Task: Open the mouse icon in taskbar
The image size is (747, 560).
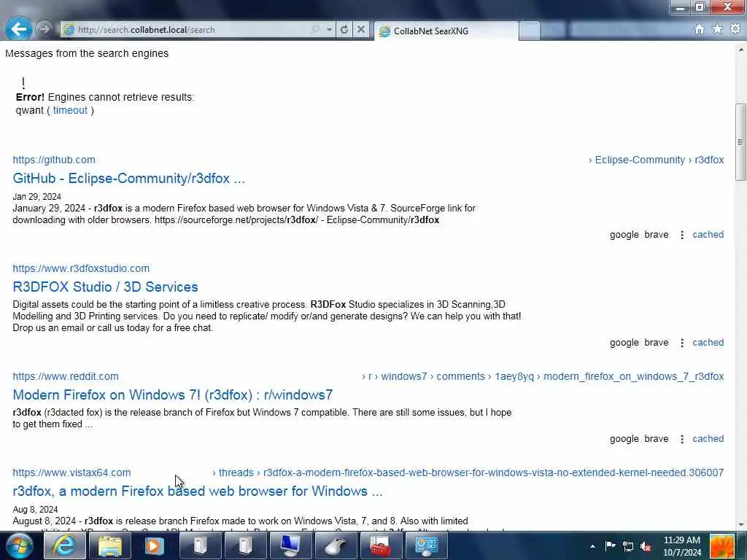Action: coord(336,545)
